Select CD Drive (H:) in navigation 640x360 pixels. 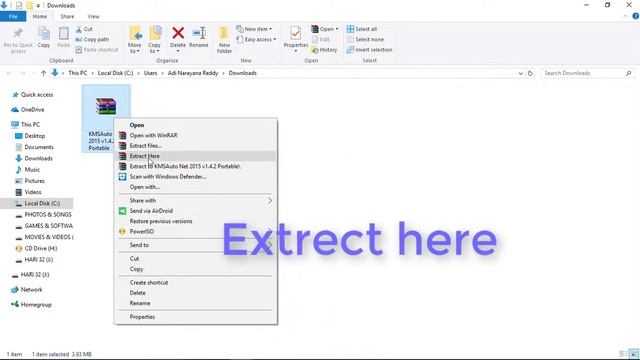(36, 249)
